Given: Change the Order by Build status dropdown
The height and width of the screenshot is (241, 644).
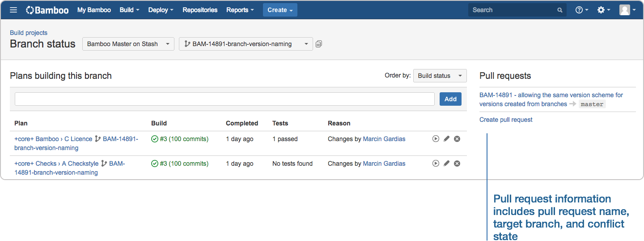Looking at the screenshot, I should pos(440,76).
